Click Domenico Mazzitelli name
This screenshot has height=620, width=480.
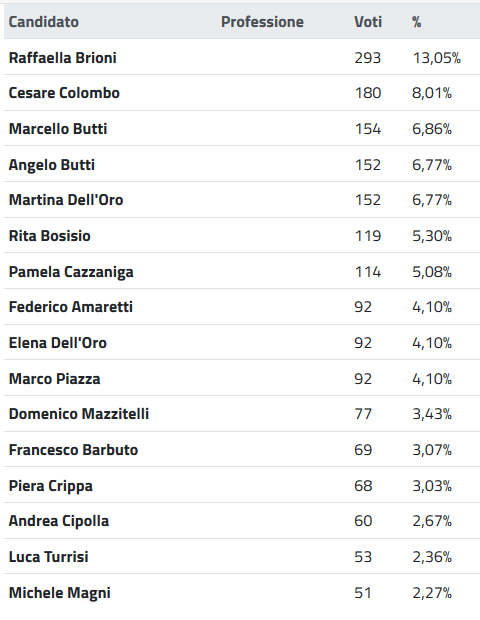(79, 414)
